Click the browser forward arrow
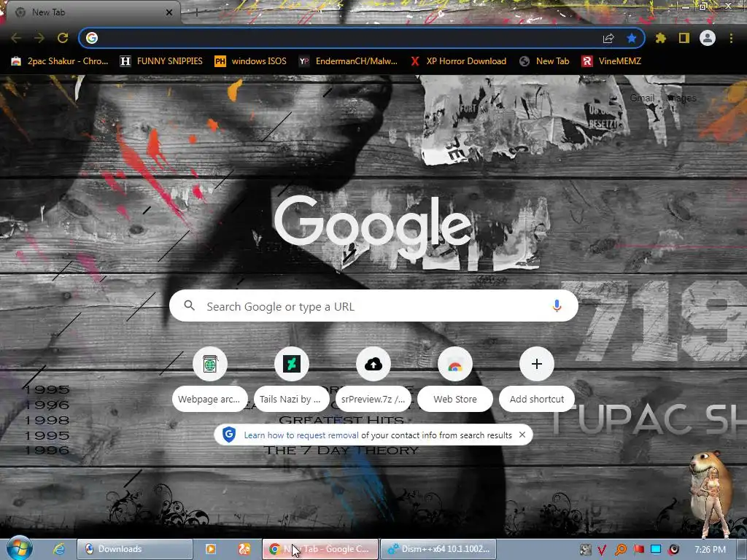Viewport: 747px width, 560px height. click(x=39, y=38)
